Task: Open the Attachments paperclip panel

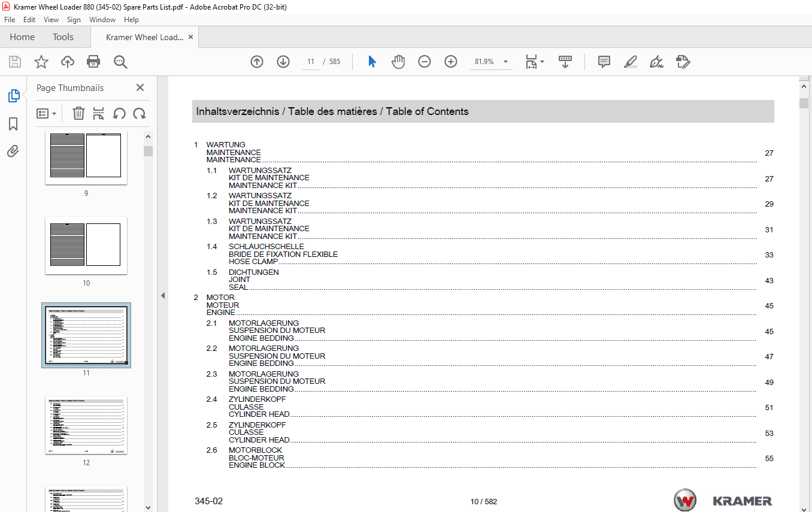Action: click(x=13, y=152)
